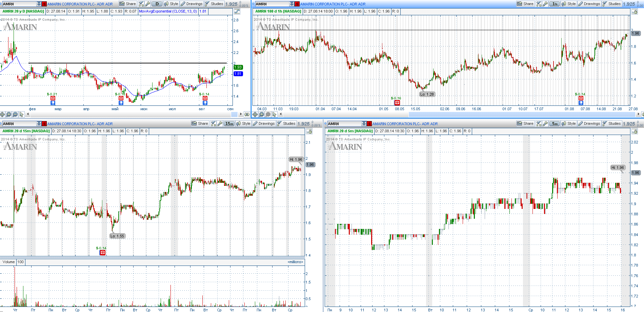Click the scroll-right arrow under the daily chart
The width and height of the screenshot is (644, 312).
point(241,114)
